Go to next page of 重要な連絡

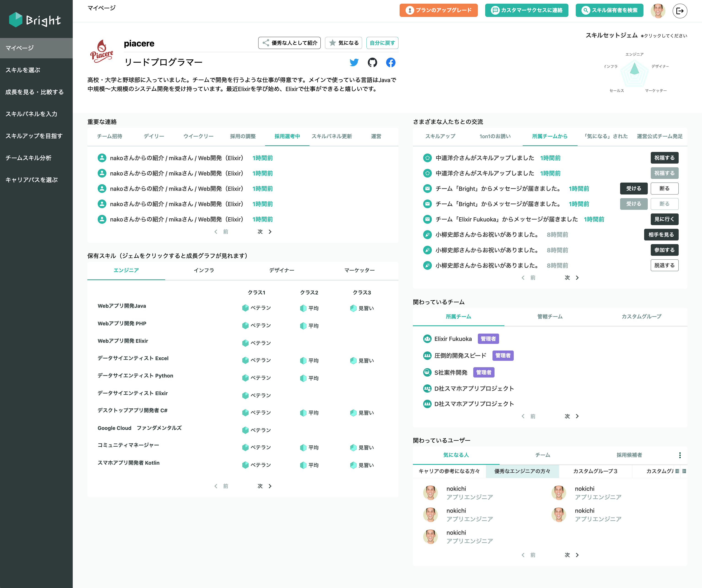(x=264, y=232)
